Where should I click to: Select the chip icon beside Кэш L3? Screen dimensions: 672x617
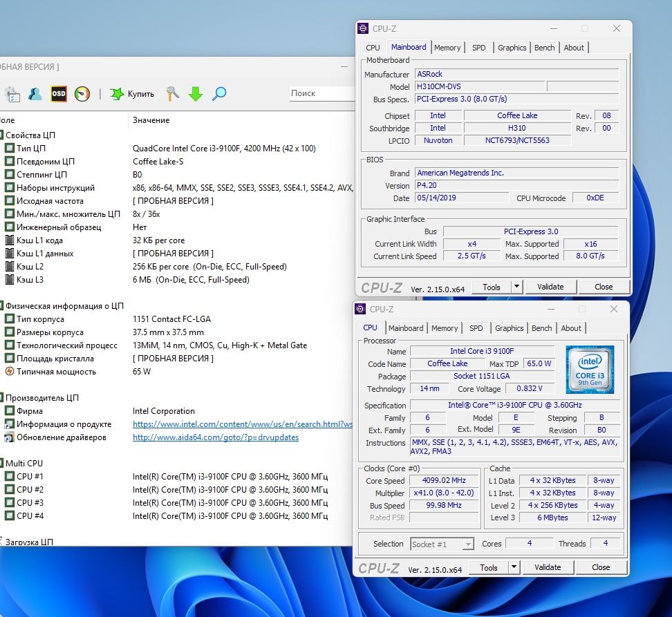[10, 280]
